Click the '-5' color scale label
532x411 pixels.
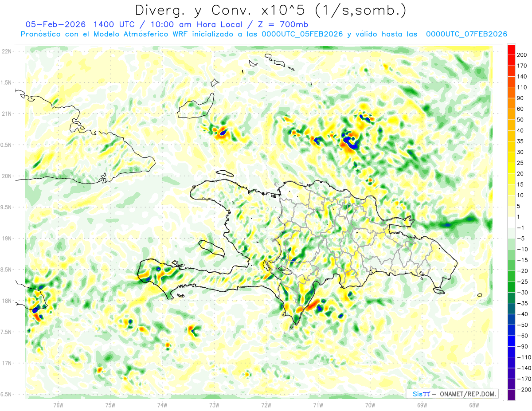coord(520,239)
